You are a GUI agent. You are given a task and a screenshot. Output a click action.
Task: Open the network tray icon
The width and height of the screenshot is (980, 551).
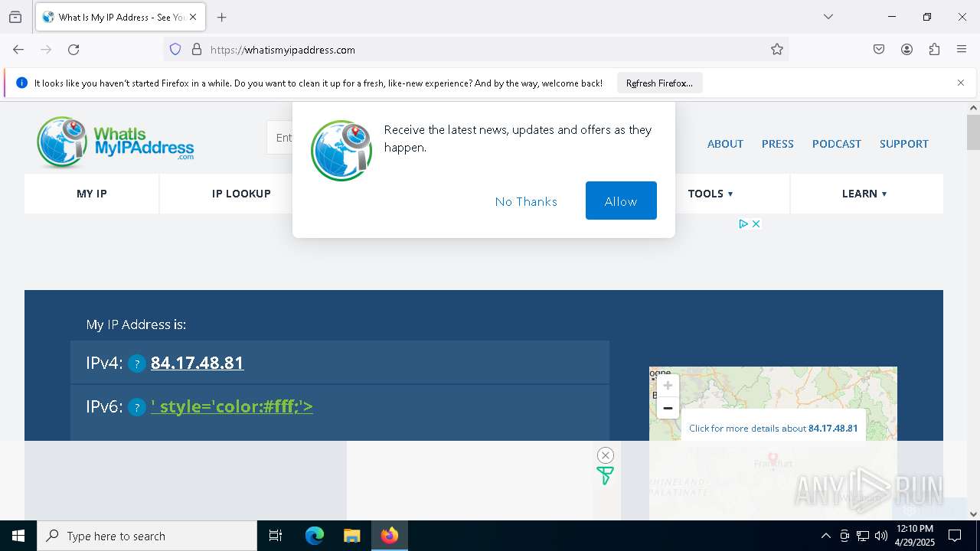pos(863,536)
